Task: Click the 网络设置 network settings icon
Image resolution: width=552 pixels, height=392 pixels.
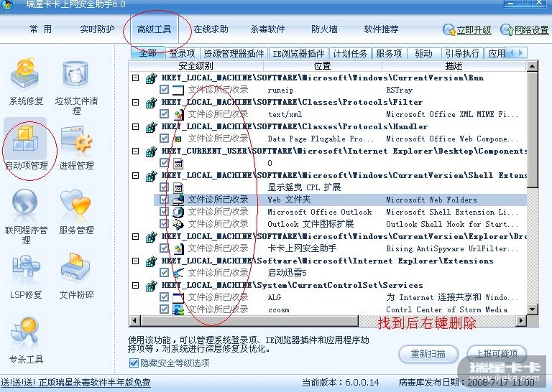Action: click(507, 30)
